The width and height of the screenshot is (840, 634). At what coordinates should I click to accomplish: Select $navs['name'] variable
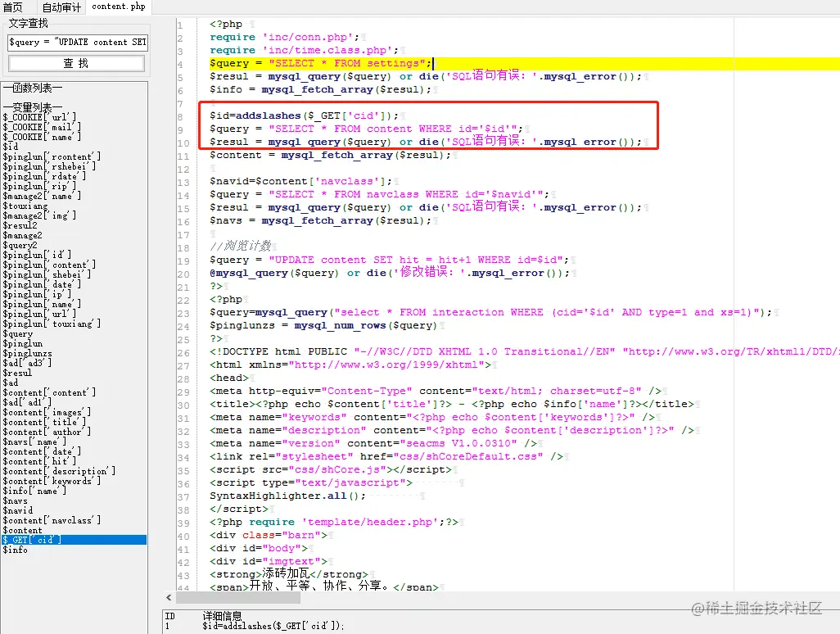pos(34,441)
